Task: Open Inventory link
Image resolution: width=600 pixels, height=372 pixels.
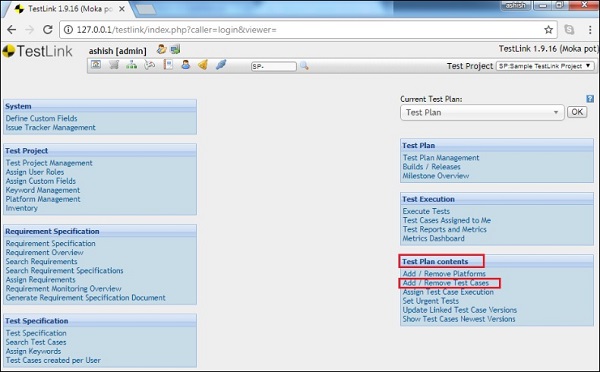Action: pos(21,208)
